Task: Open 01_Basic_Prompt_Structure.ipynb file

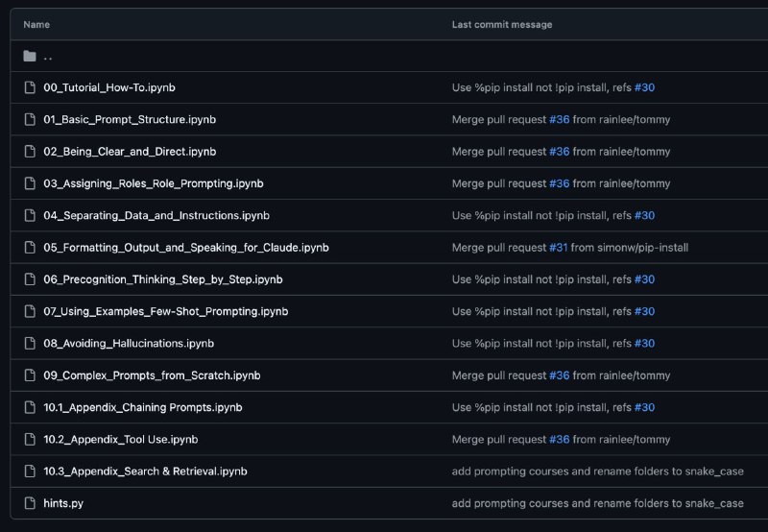Action: click(130, 119)
